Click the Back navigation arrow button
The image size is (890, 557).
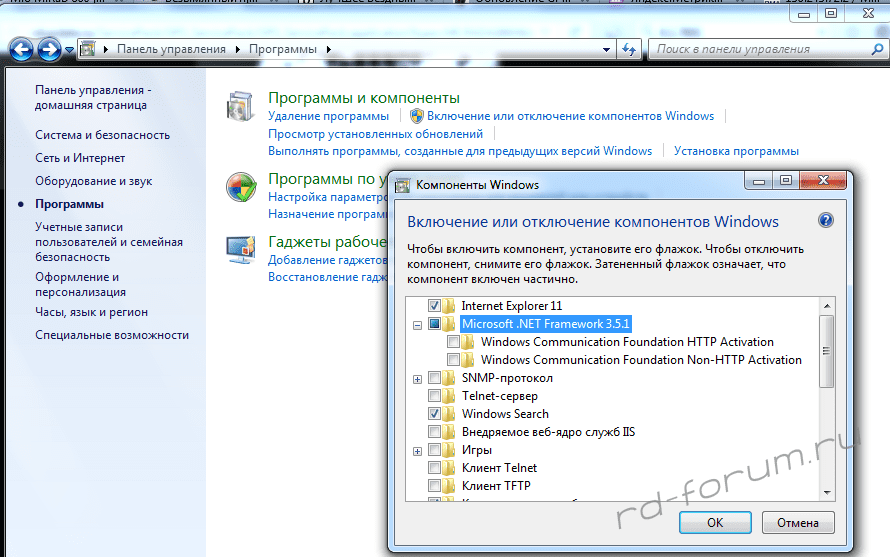tap(22, 48)
